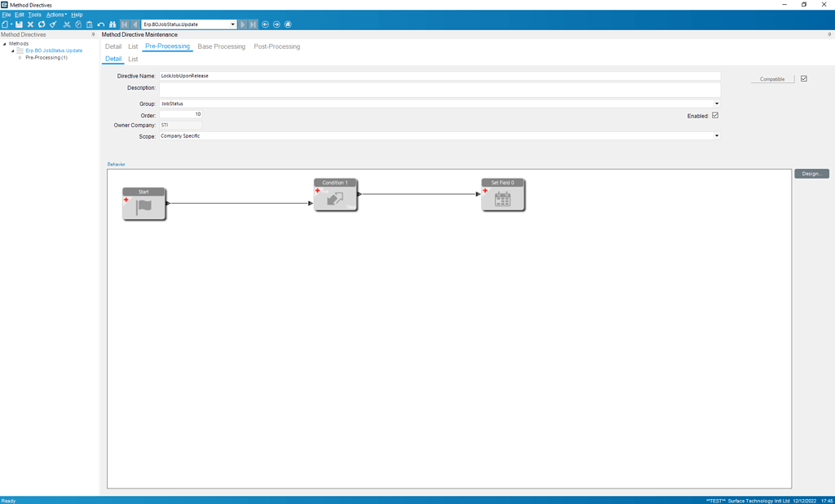This screenshot has width=835, height=504.
Task: Uncheck the Compatible checkbox
Action: click(803, 78)
